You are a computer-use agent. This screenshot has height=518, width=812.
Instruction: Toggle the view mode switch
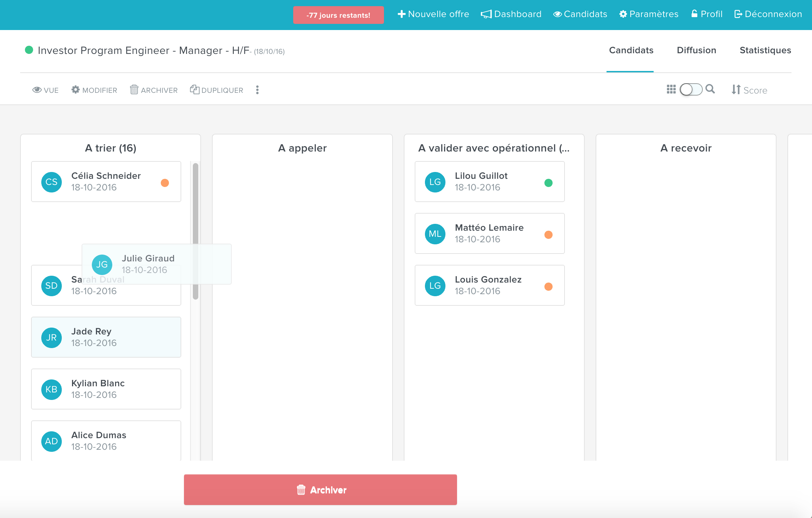click(691, 90)
